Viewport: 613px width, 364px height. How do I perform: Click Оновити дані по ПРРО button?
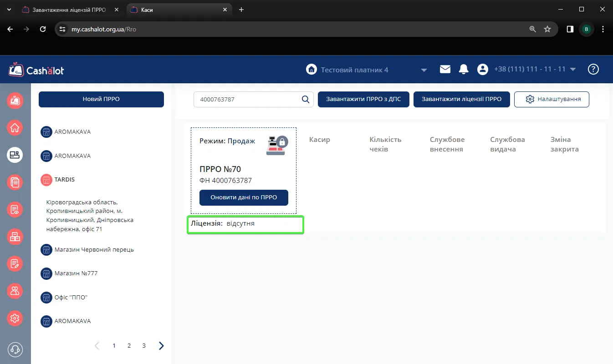coord(244,197)
